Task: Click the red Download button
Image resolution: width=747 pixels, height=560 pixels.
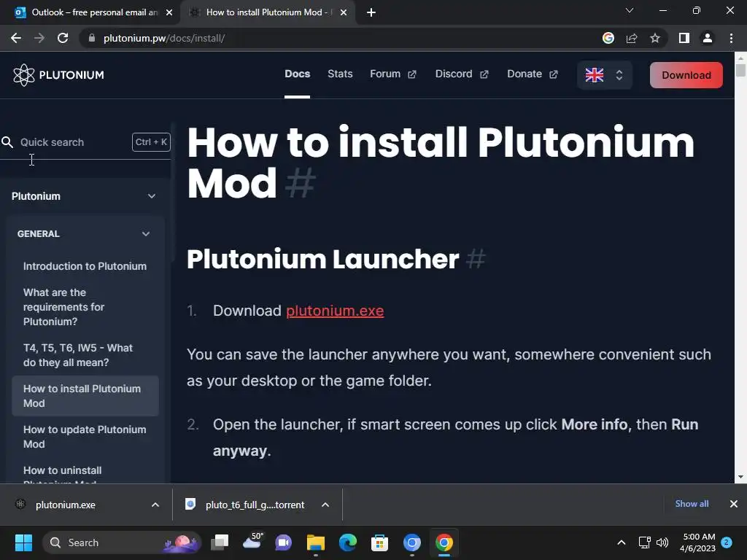Action: tap(686, 75)
